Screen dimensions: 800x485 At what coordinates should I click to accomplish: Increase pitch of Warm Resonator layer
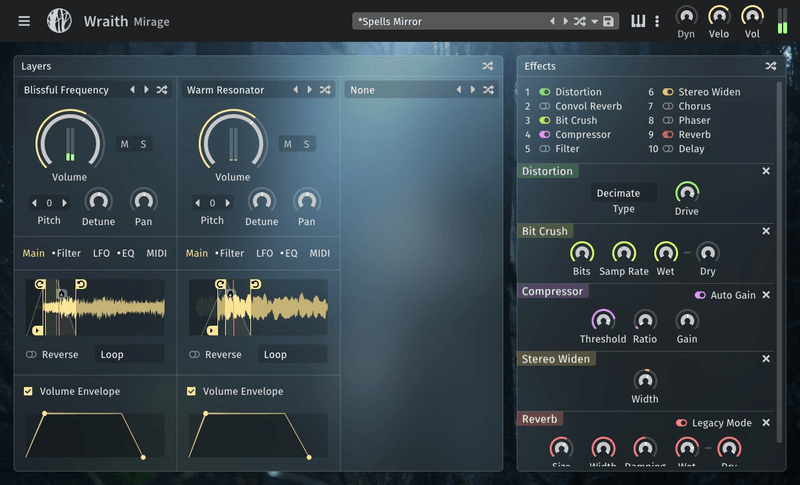tap(228, 203)
